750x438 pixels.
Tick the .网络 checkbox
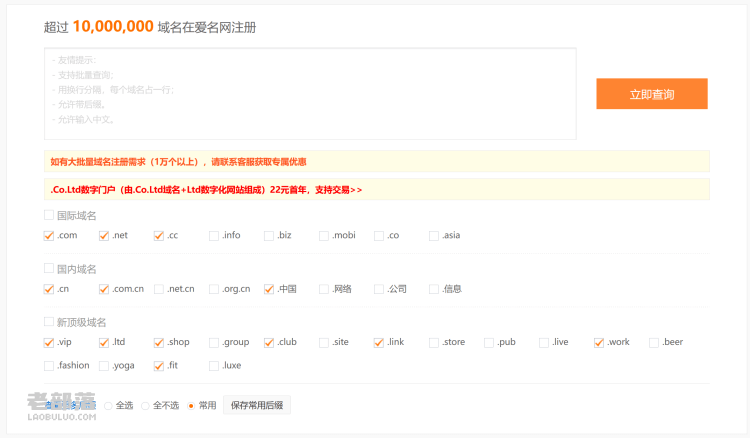(x=324, y=289)
